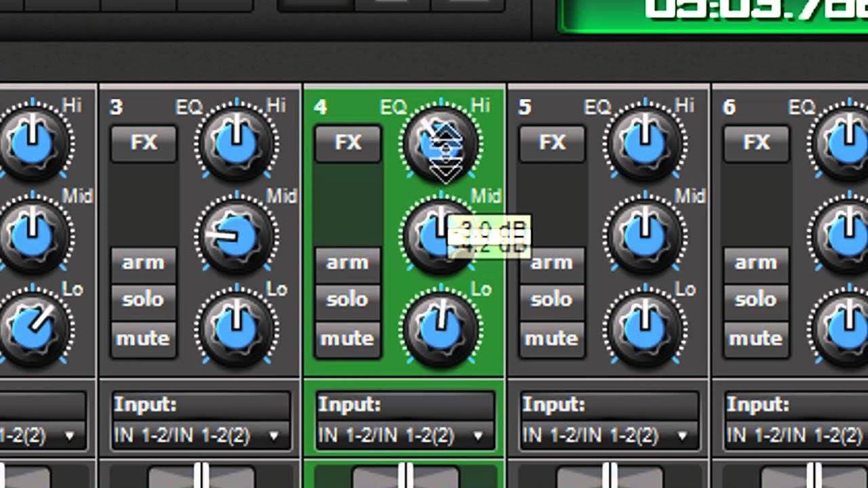Solo track 4
This screenshot has height=488, width=868.
click(x=348, y=300)
